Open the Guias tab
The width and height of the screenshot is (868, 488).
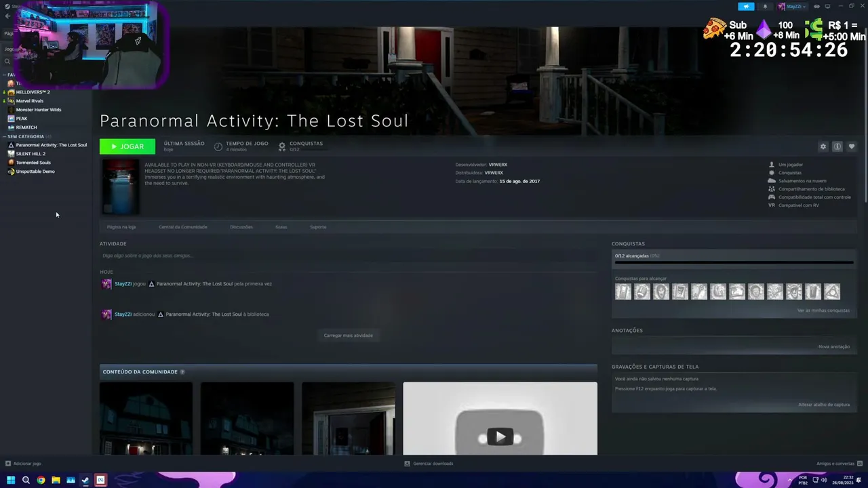click(x=281, y=227)
